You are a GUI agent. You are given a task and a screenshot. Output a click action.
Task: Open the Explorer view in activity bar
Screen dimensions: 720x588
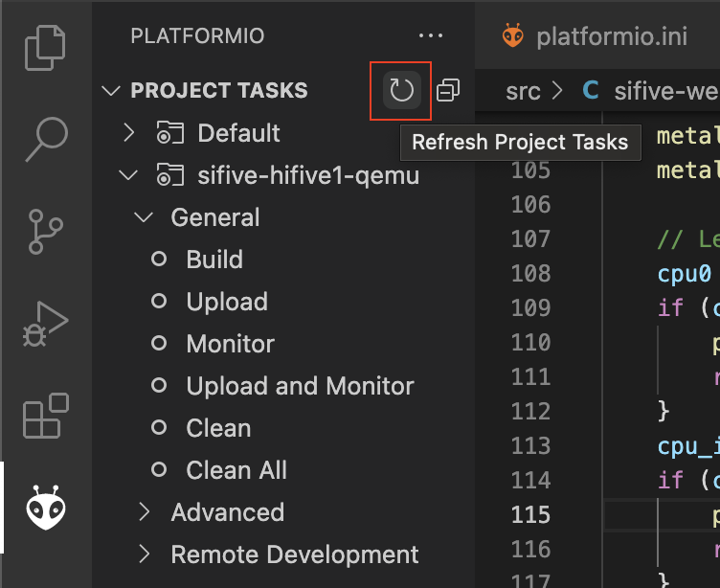click(45, 48)
